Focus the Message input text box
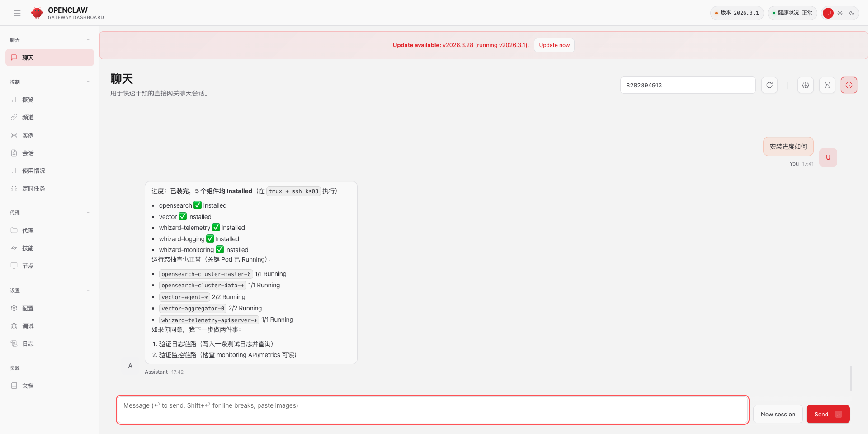Viewport: 868px width, 434px height. click(x=432, y=410)
